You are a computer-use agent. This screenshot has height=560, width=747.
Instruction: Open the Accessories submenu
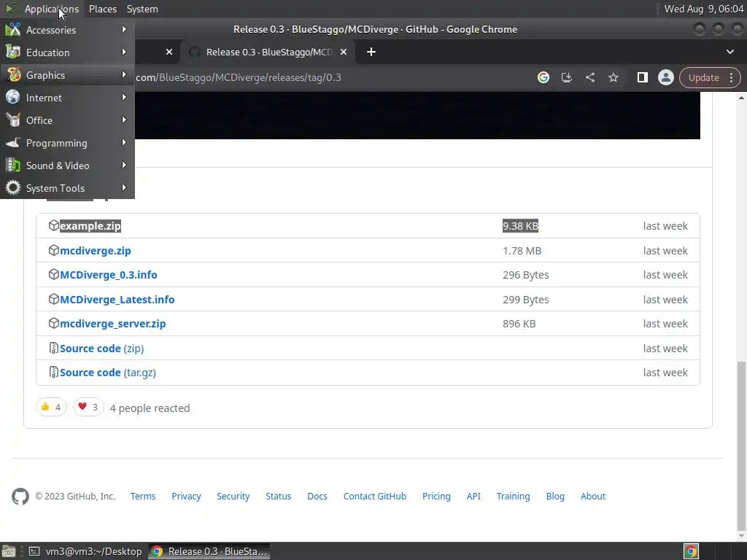67,29
